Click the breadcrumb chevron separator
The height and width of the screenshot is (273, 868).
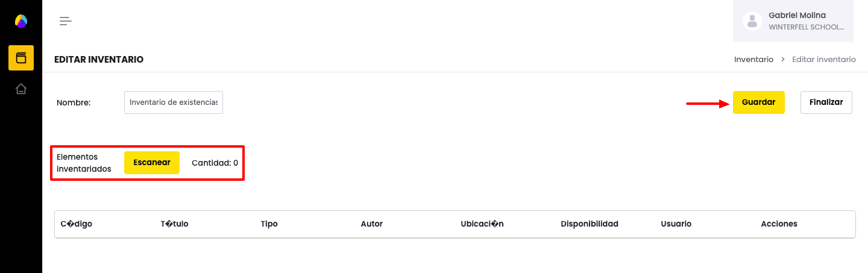click(x=782, y=60)
